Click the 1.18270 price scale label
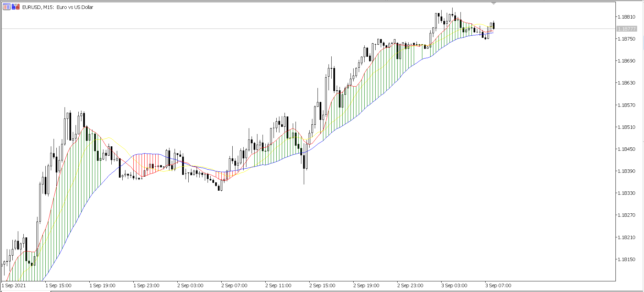The width and height of the screenshot is (644, 292). click(x=626, y=215)
